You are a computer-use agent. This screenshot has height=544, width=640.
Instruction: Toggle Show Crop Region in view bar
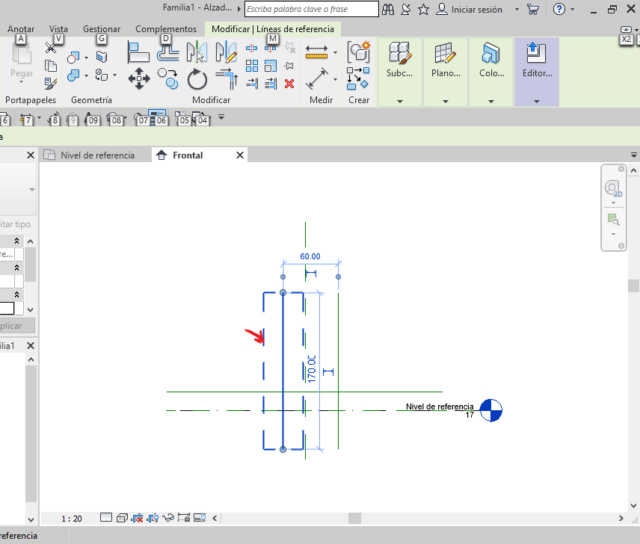153,518
